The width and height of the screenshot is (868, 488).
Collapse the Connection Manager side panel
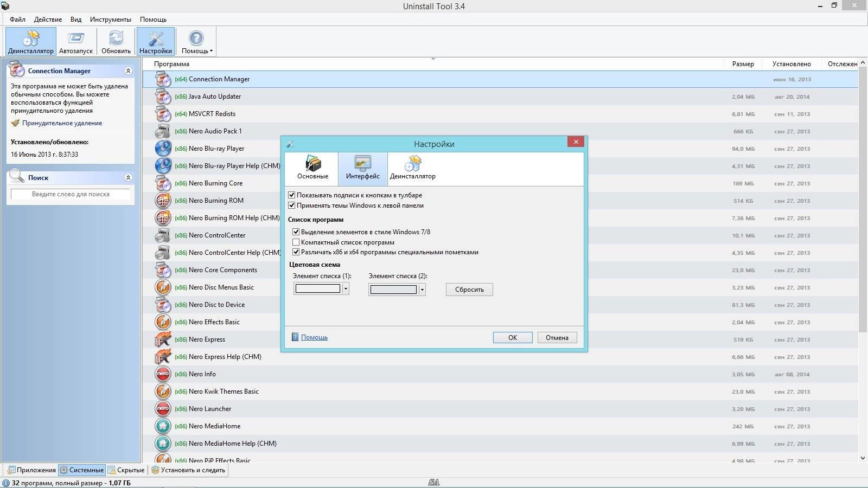click(128, 71)
